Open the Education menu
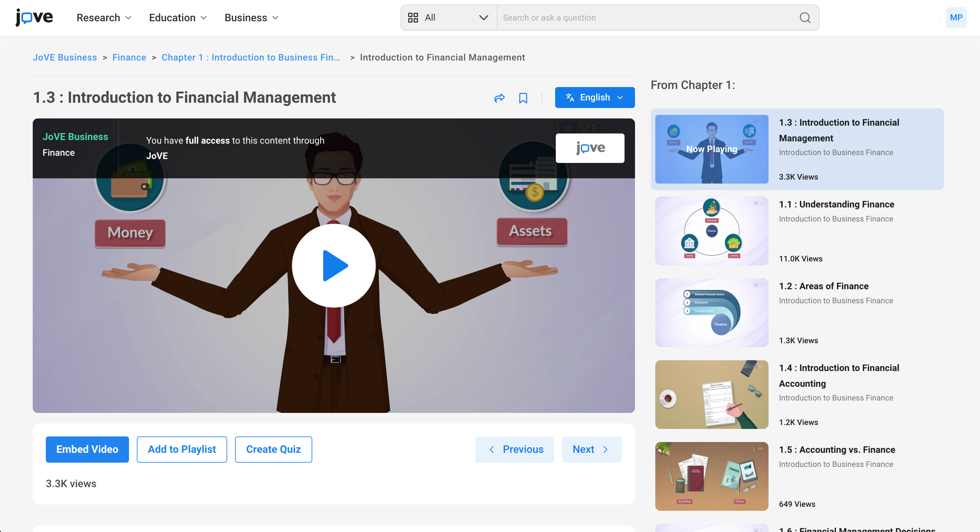Viewport: 980px width, 532px height. (x=178, y=18)
